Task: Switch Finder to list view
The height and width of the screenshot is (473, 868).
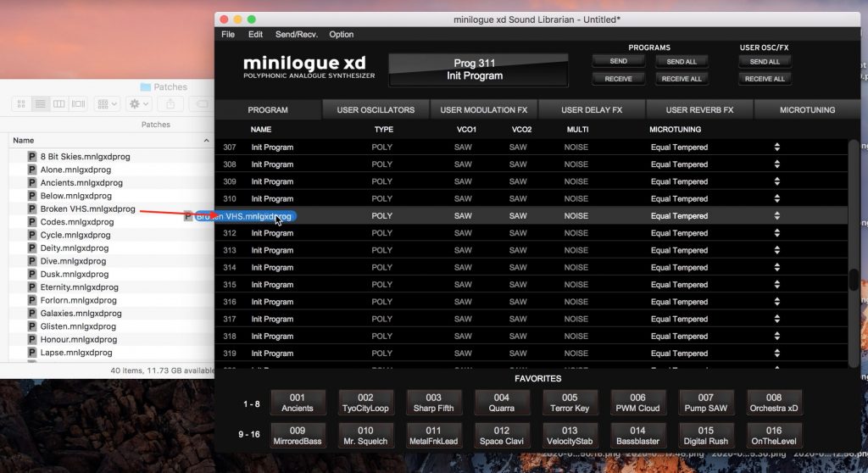Action: pos(40,103)
